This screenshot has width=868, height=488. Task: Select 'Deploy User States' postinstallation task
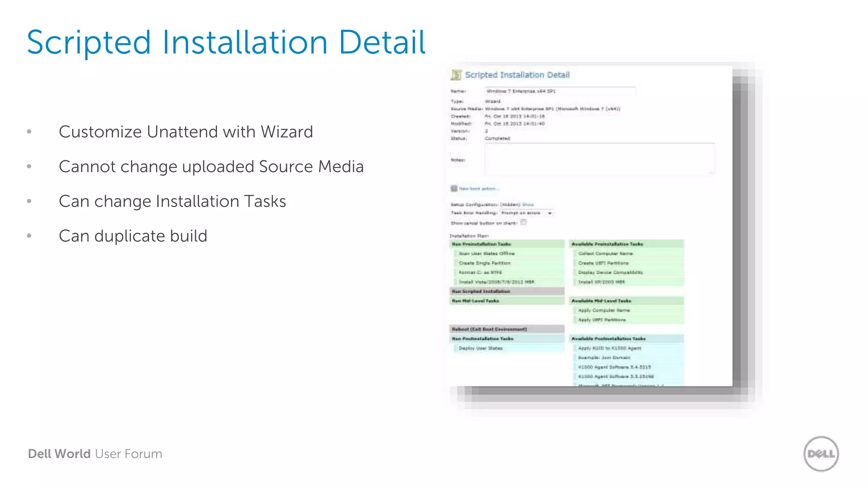pyautogui.click(x=509, y=348)
